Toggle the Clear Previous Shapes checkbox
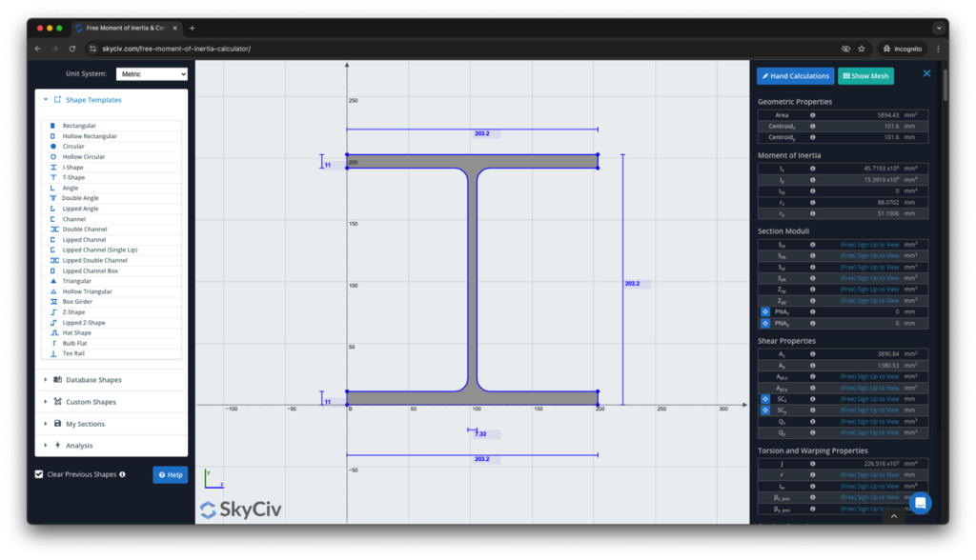Screen dimensions: 976x560 click(x=38, y=474)
